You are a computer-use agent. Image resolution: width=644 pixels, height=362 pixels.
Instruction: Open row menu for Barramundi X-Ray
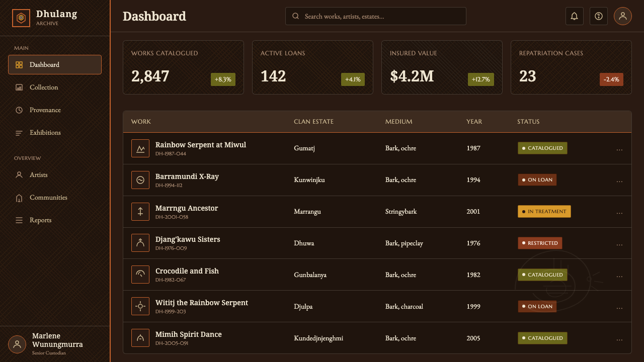(619, 180)
